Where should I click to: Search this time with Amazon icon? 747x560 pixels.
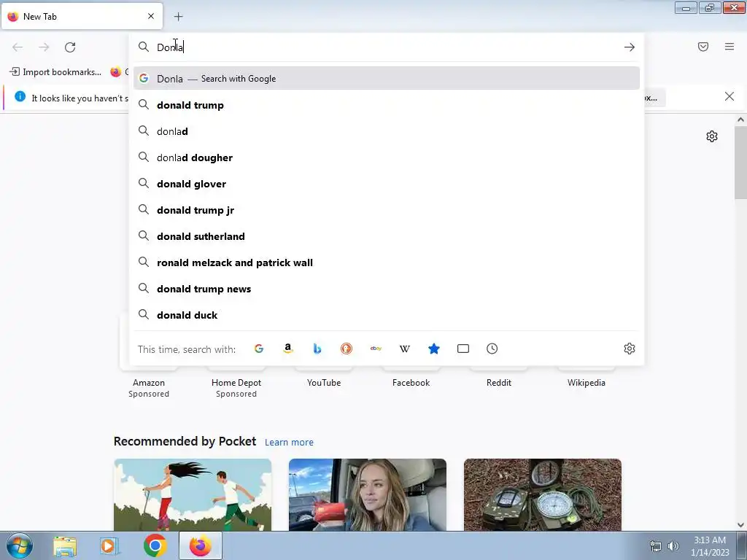tap(287, 349)
